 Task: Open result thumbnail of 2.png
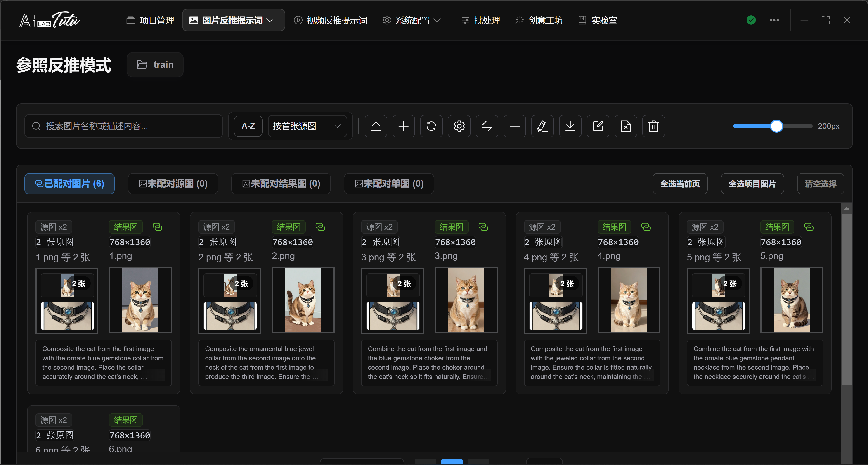click(x=303, y=300)
